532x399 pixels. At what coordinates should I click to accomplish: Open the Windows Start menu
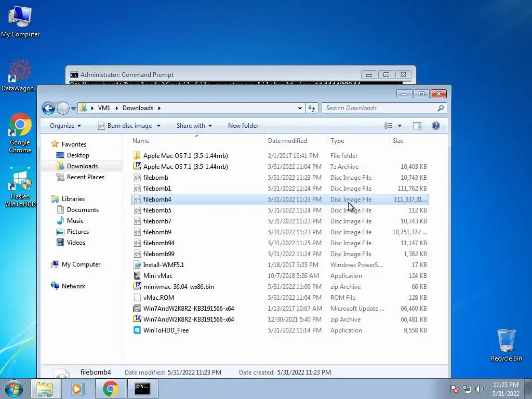(x=14, y=389)
